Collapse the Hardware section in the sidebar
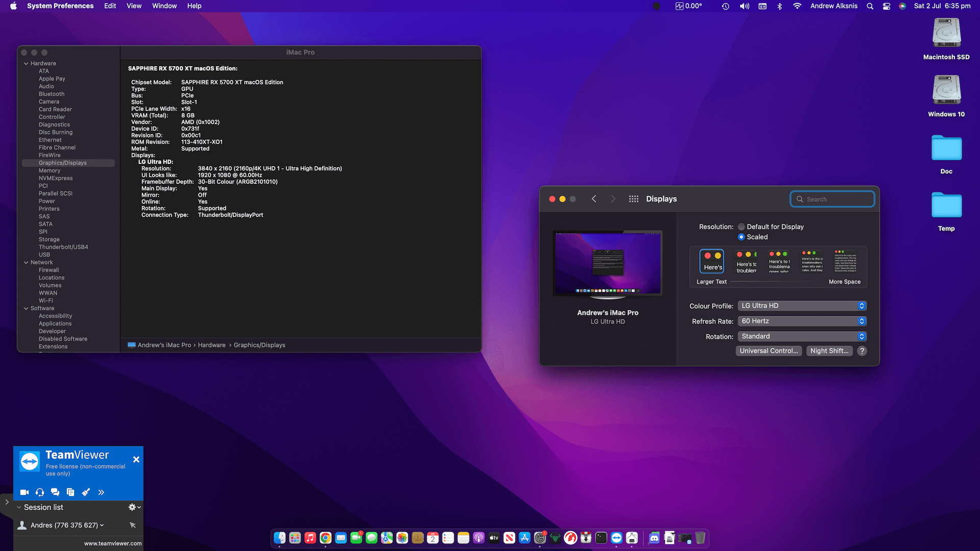Viewport: 980px width, 551px height. [26, 63]
